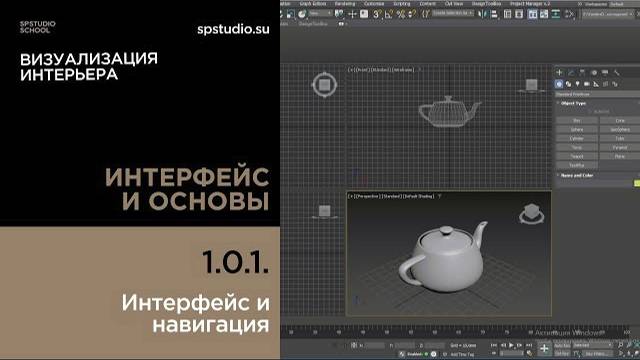Click the Perspective viewport ViewCube

[x=531, y=213]
